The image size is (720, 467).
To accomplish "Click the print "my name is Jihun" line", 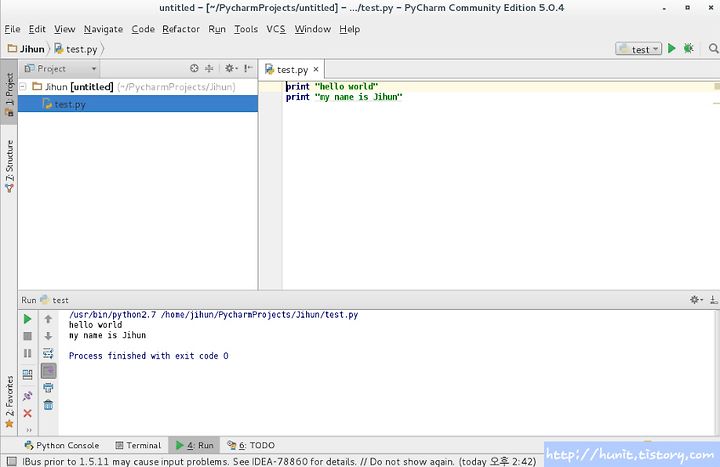I will 344,97.
